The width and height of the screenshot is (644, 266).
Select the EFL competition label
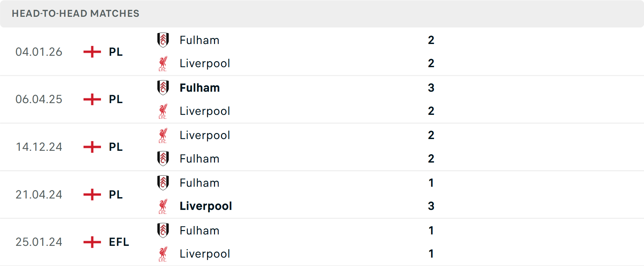point(119,242)
